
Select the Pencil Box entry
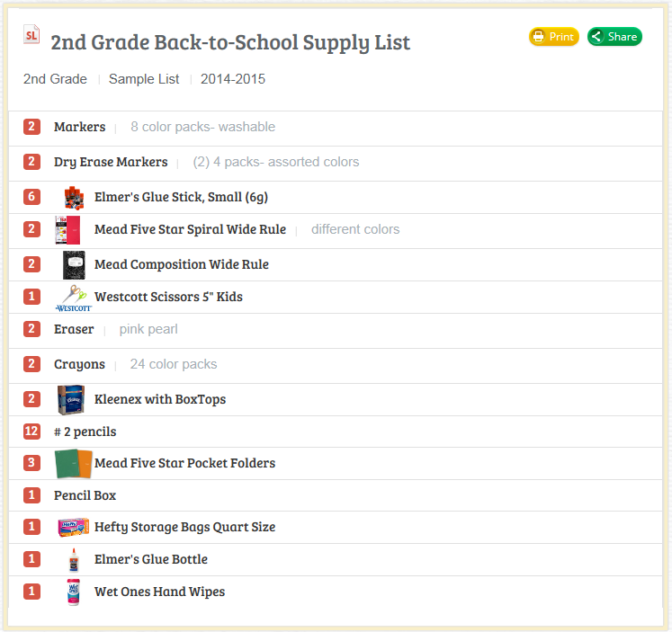click(x=85, y=496)
